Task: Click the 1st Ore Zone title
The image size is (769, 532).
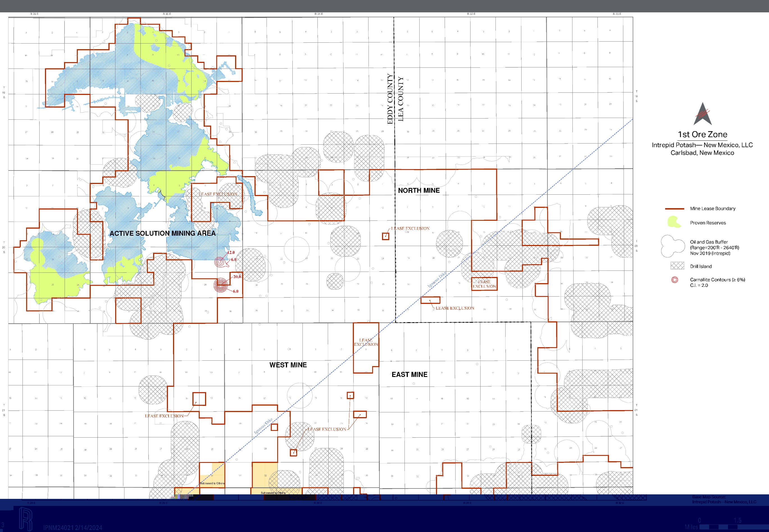Action: pyautogui.click(x=702, y=134)
